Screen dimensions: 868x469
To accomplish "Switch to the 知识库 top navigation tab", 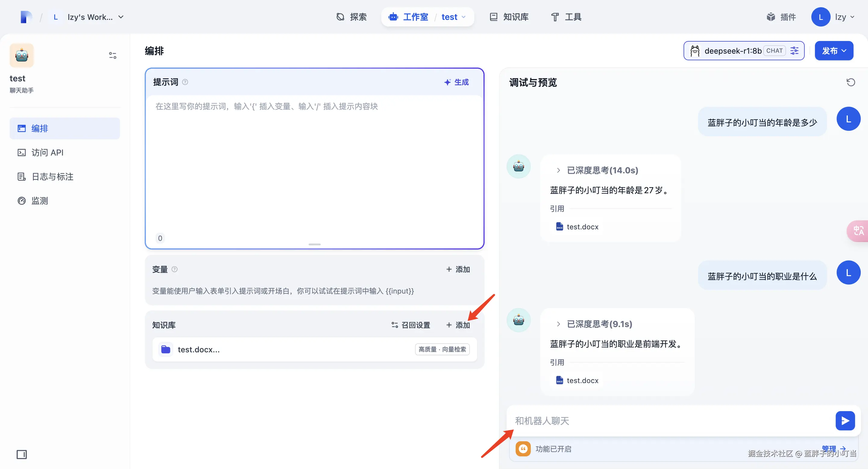I will tap(509, 17).
